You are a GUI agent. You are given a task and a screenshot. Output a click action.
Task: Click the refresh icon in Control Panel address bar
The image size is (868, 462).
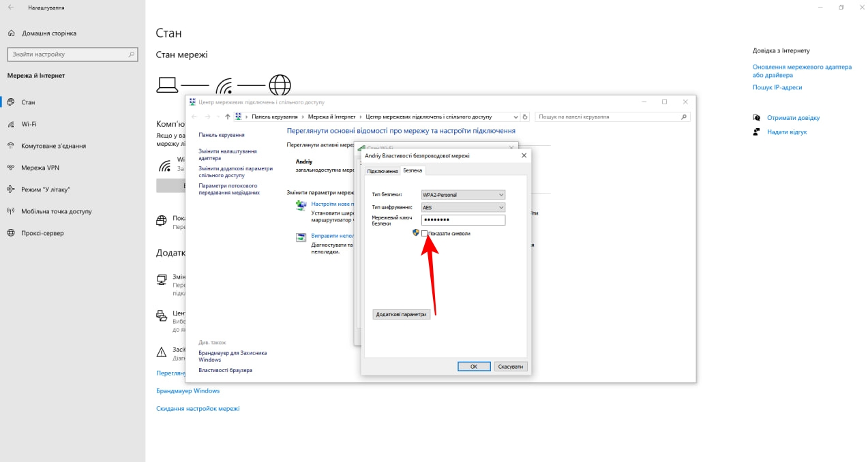point(525,117)
